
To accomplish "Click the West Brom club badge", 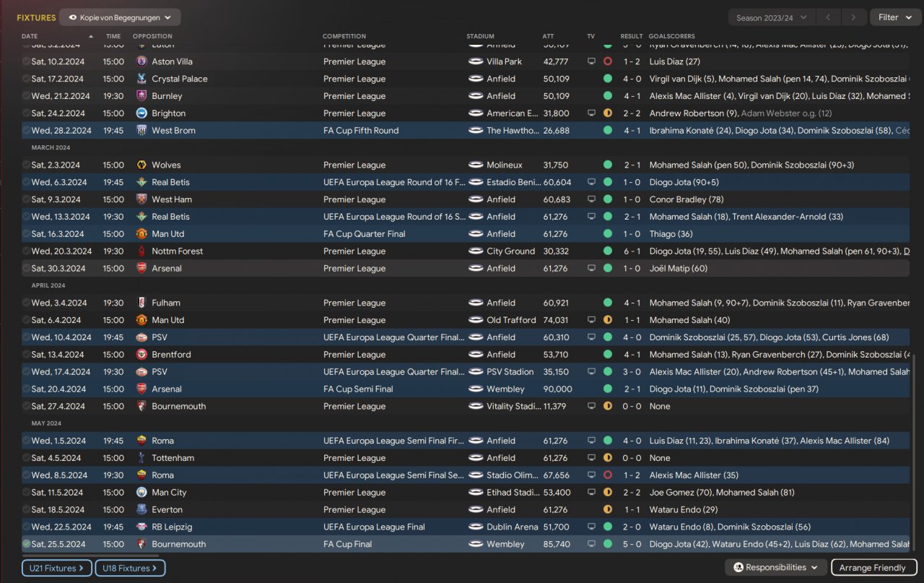I will [141, 131].
